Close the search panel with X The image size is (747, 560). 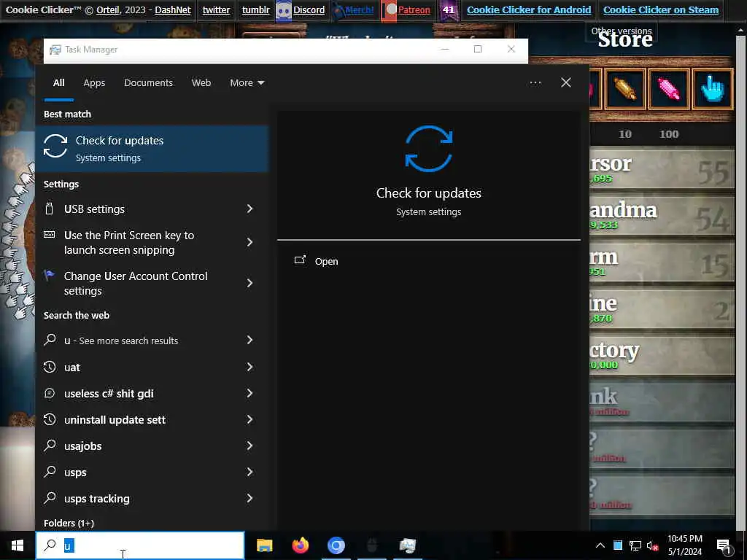(x=565, y=83)
